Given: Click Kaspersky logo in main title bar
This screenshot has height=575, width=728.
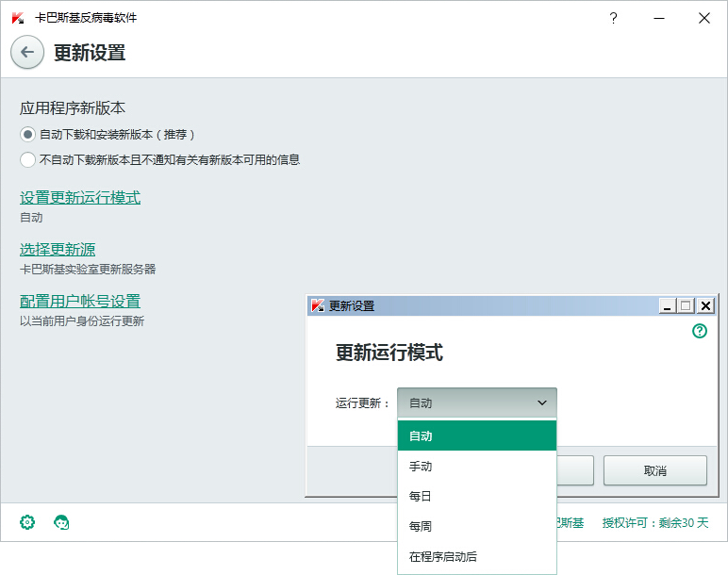Looking at the screenshot, I should click(18, 18).
